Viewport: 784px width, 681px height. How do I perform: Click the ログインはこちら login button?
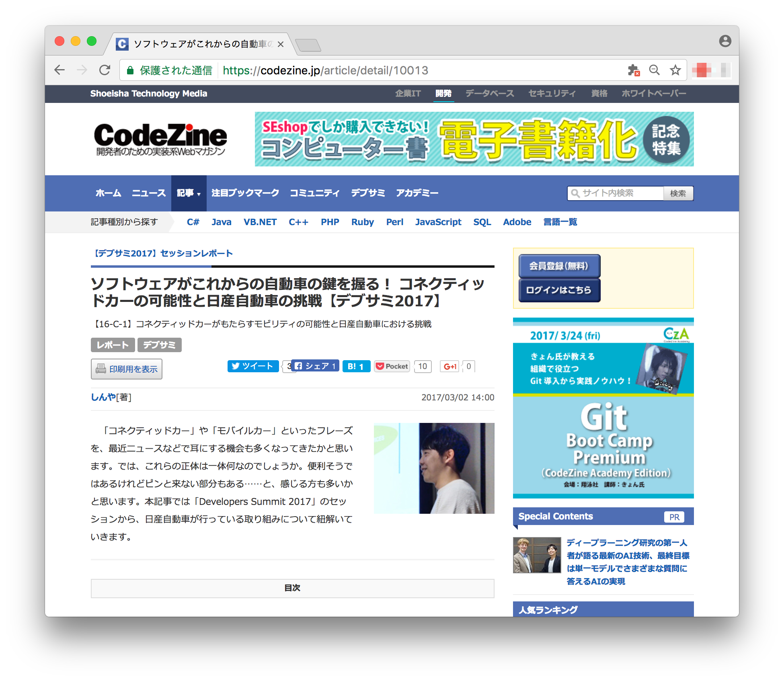click(x=559, y=290)
